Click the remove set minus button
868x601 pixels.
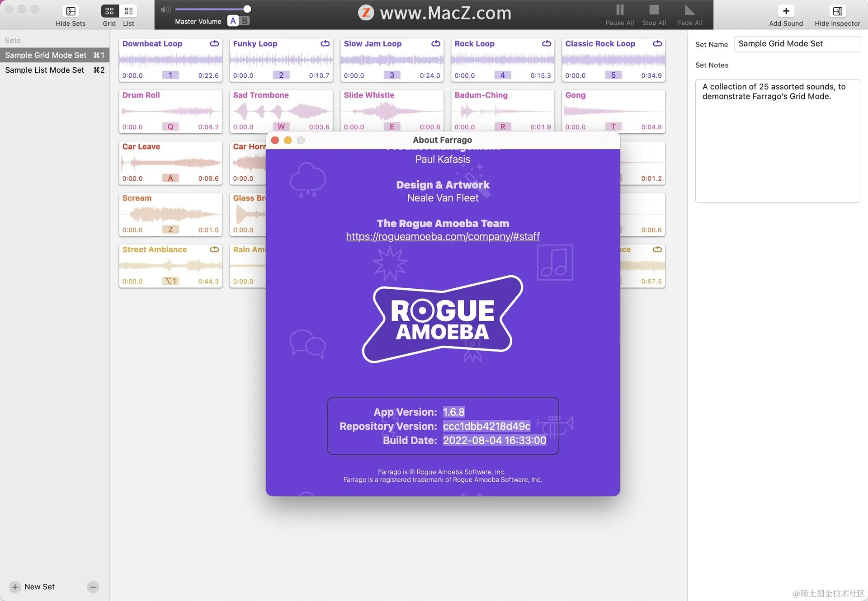tap(93, 587)
